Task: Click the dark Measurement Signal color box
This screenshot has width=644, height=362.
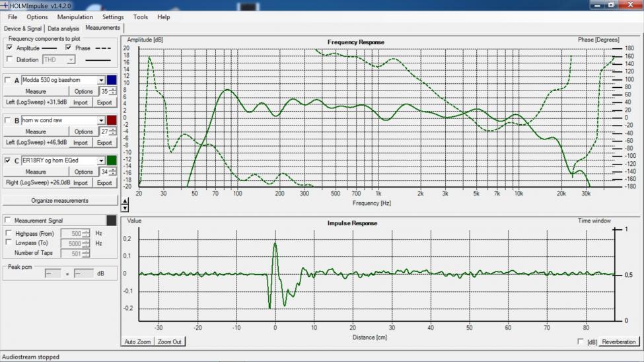Action: point(112,221)
